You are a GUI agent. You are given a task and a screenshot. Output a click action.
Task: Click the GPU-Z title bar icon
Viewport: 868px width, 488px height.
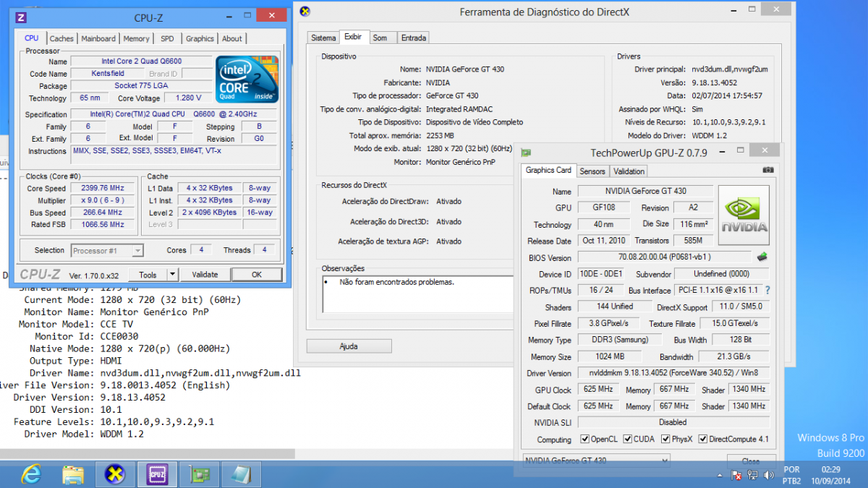[526, 153]
